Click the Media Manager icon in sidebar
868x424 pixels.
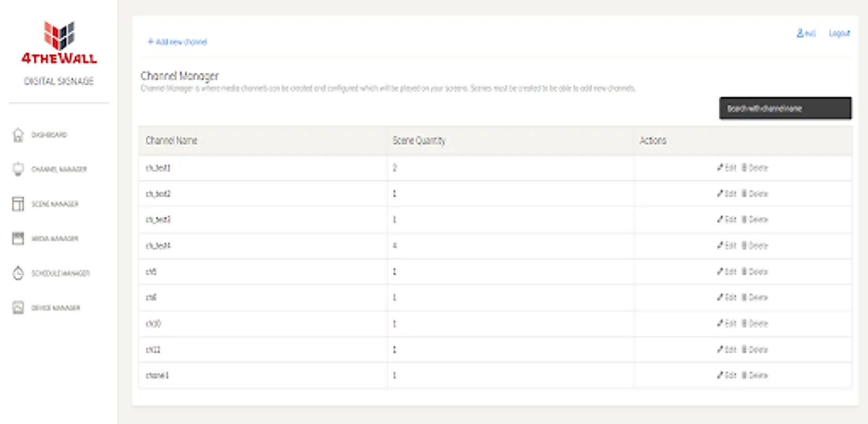[x=18, y=238]
